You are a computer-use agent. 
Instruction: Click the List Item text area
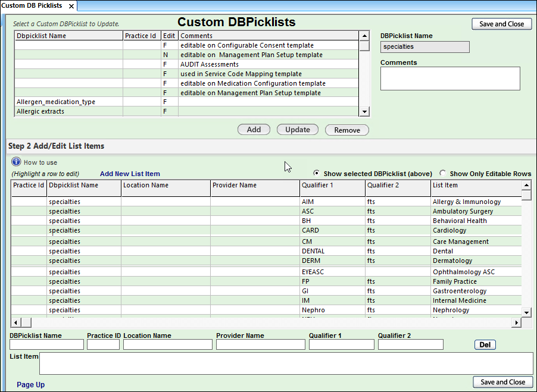point(286,363)
